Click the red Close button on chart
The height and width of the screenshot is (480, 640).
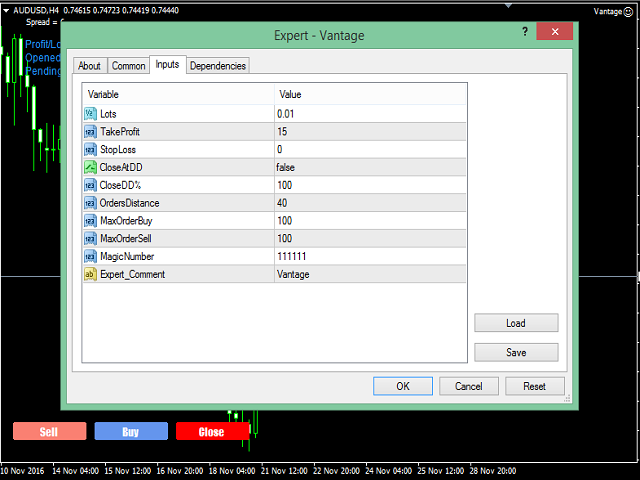(x=211, y=432)
